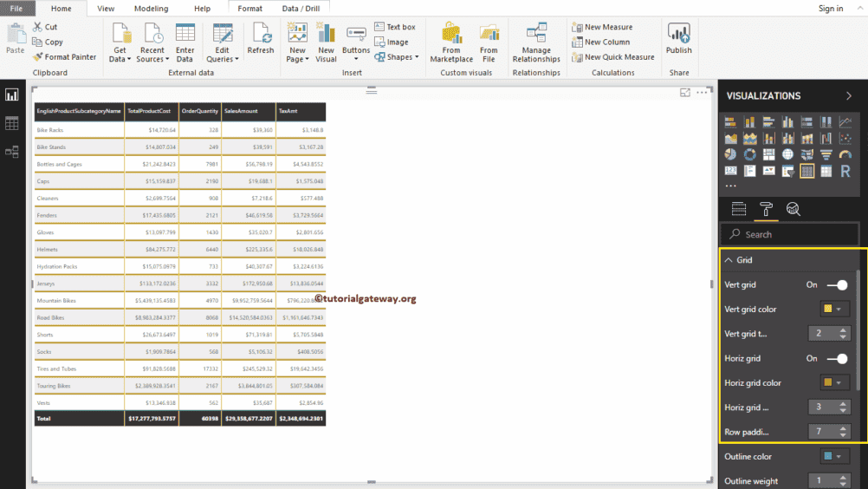Switch to the Format ribbon tab
Viewport: 868px width, 489px height.
250,9
